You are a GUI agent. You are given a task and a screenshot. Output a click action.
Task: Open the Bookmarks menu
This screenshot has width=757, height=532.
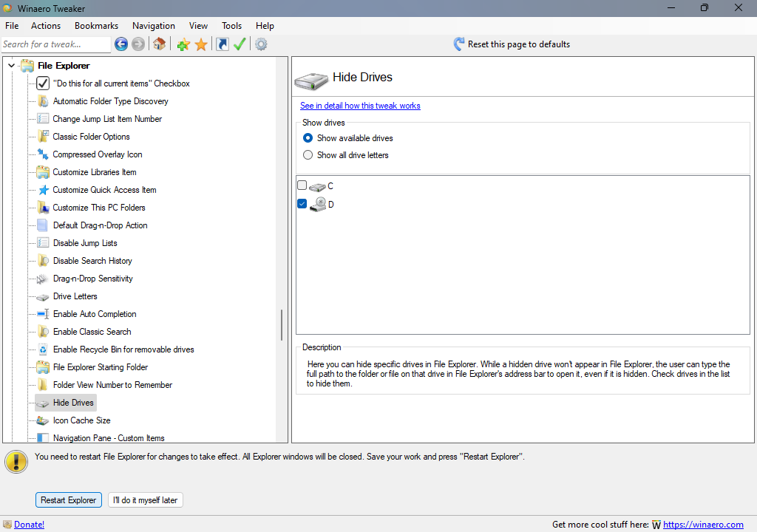click(x=97, y=26)
